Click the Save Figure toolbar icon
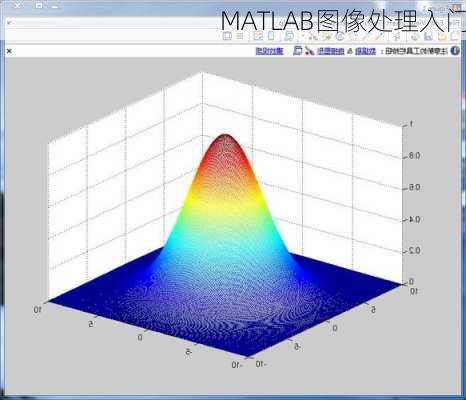This screenshot has width=466, height=400. coord(428,36)
